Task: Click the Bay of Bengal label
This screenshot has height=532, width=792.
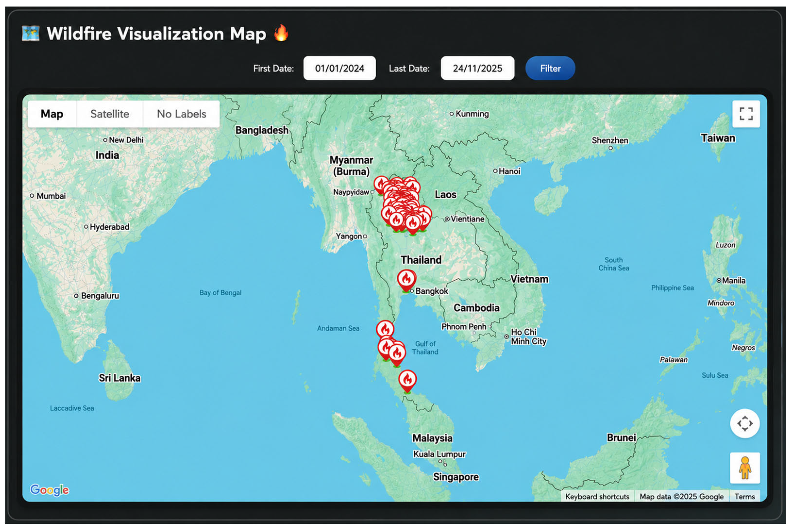Action: [x=220, y=293]
